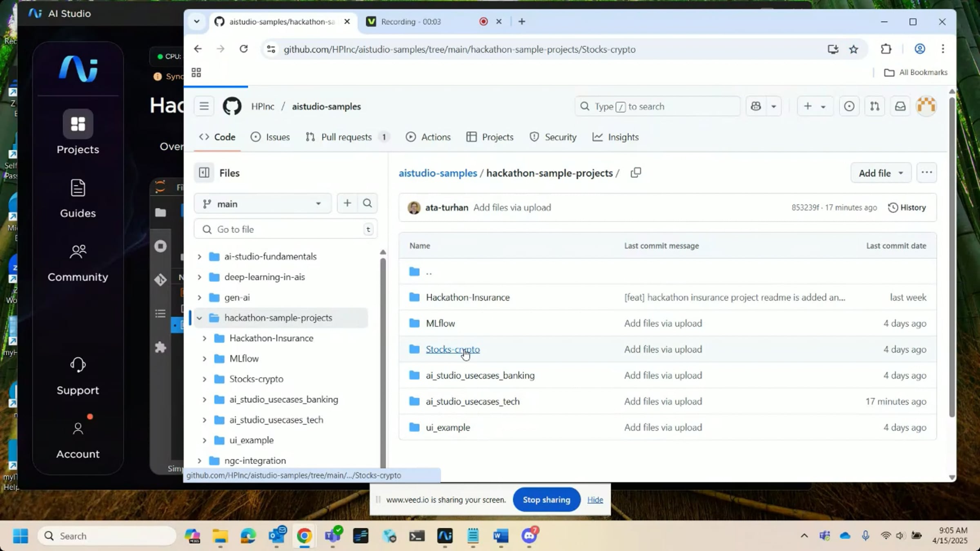The image size is (980, 551).
Task: Open Support in AI Studio sidebar
Action: pyautogui.click(x=78, y=376)
